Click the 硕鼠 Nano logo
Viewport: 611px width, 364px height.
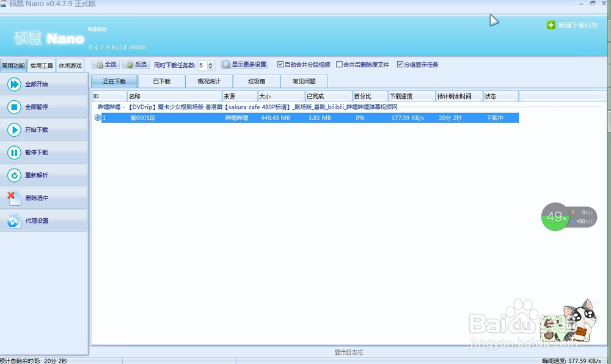[x=49, y=38]
